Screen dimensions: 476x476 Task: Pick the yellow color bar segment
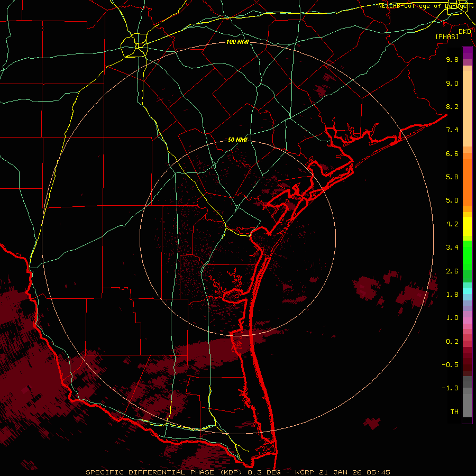click(x=467, y=226)
